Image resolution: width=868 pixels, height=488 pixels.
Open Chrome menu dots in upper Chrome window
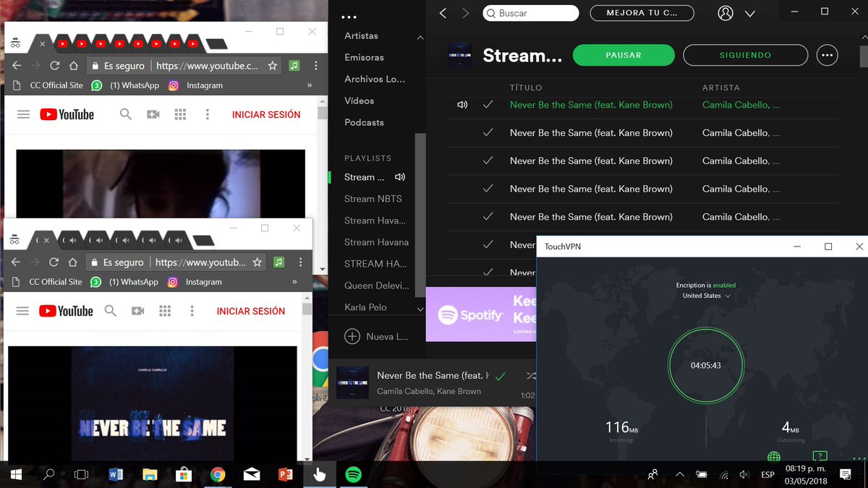pos(316,66)
